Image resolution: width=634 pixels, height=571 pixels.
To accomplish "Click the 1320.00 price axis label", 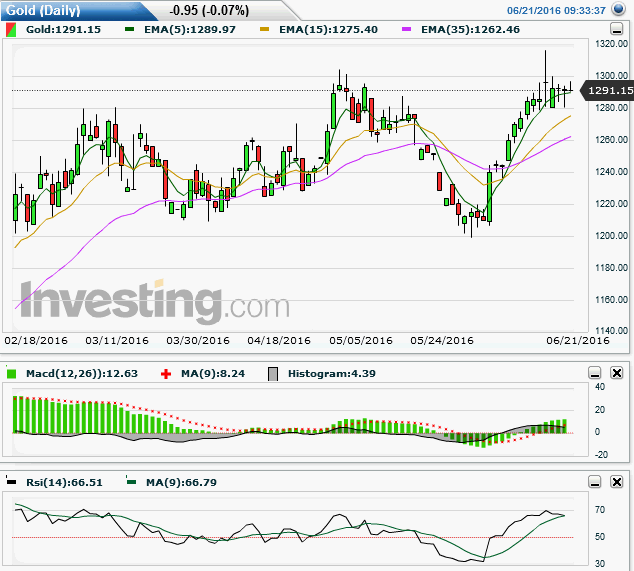I will (611, 44).
